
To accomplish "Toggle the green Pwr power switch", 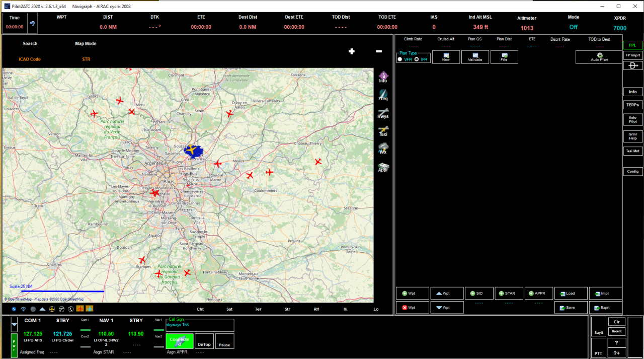I will pos(14,345).
